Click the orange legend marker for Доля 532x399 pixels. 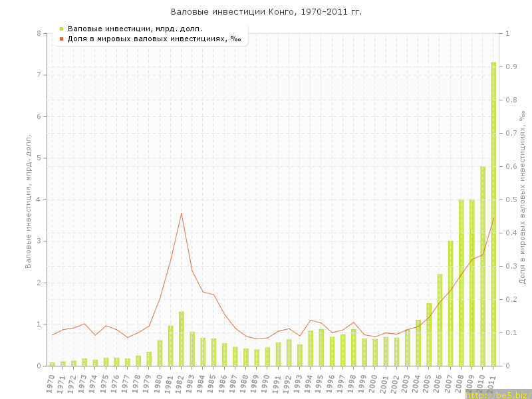(61, 39)
